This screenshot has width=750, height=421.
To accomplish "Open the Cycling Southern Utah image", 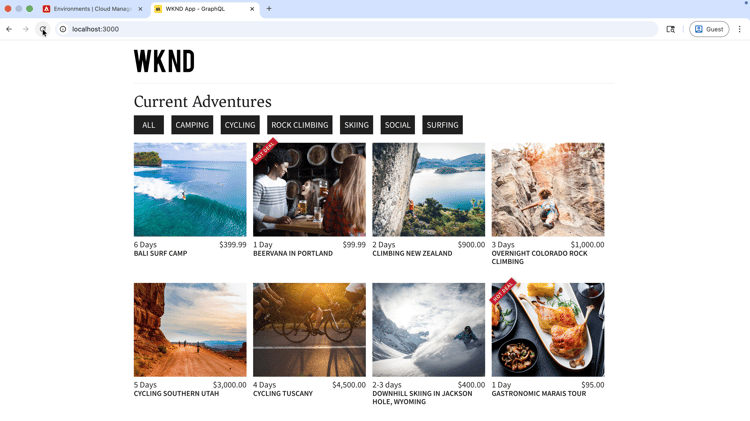I will (190, 330).
